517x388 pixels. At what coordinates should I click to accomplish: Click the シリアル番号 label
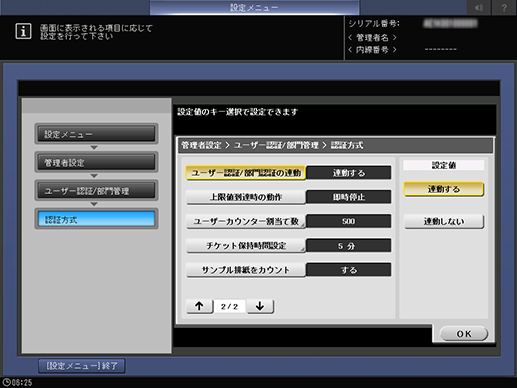tap(374, 24)
